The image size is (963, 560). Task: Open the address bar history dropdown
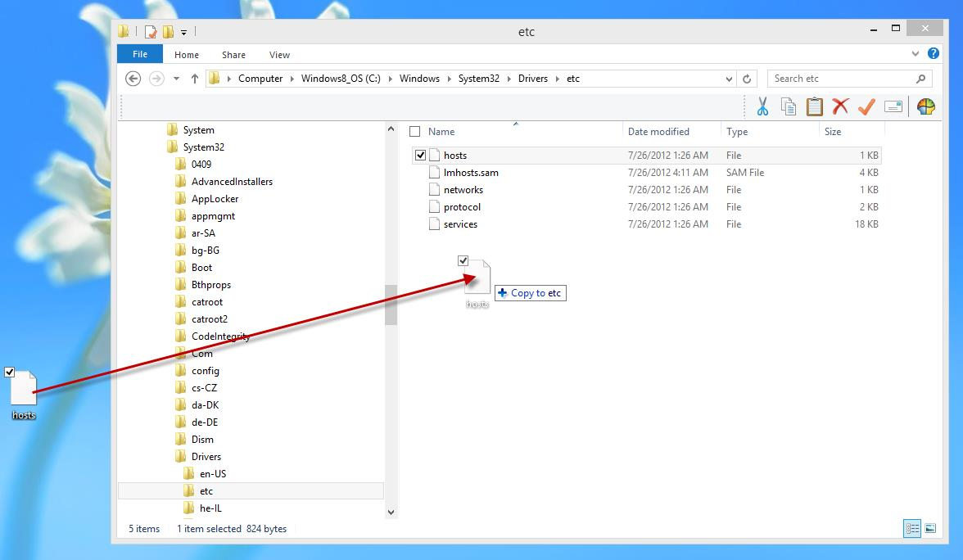pyautogui.click(x=729, y=79)
